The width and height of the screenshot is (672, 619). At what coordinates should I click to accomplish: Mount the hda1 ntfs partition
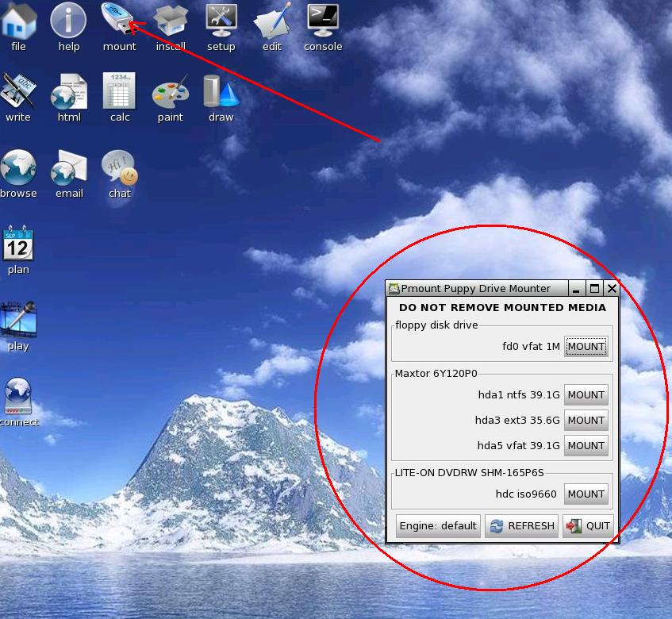pos(586,394)
